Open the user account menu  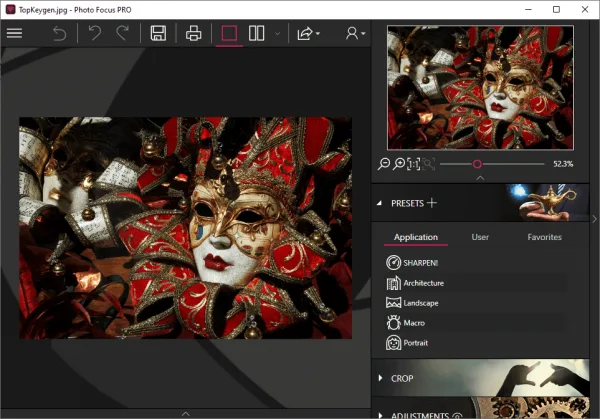[355, 33]
